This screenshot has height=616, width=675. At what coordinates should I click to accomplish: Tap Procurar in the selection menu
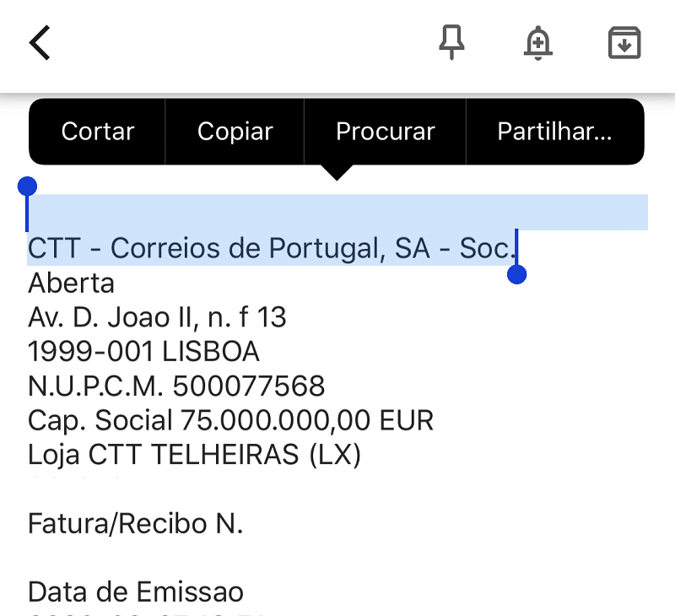(x=386, y=132)
